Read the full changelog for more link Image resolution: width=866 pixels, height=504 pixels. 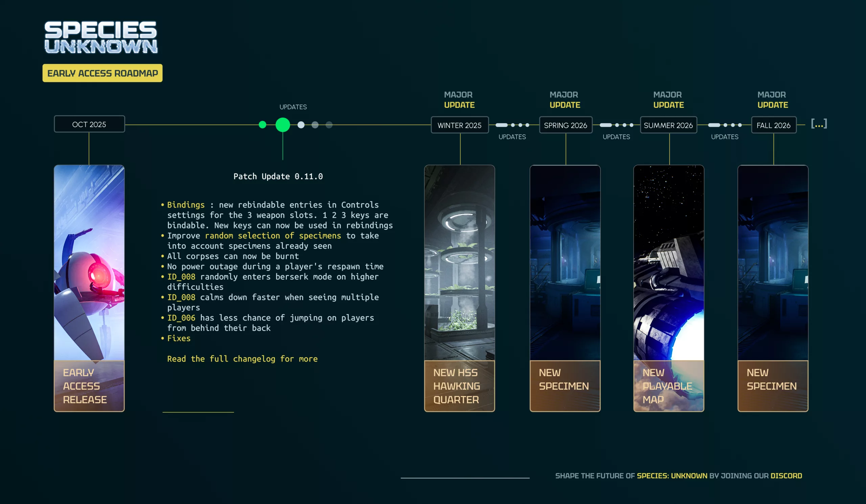(242, 359)
